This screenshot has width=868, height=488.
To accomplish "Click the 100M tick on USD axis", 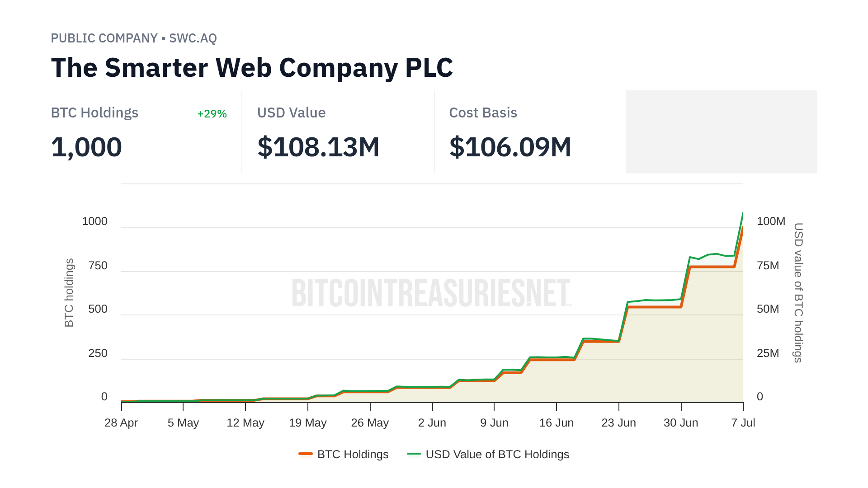I will (771, 221).
